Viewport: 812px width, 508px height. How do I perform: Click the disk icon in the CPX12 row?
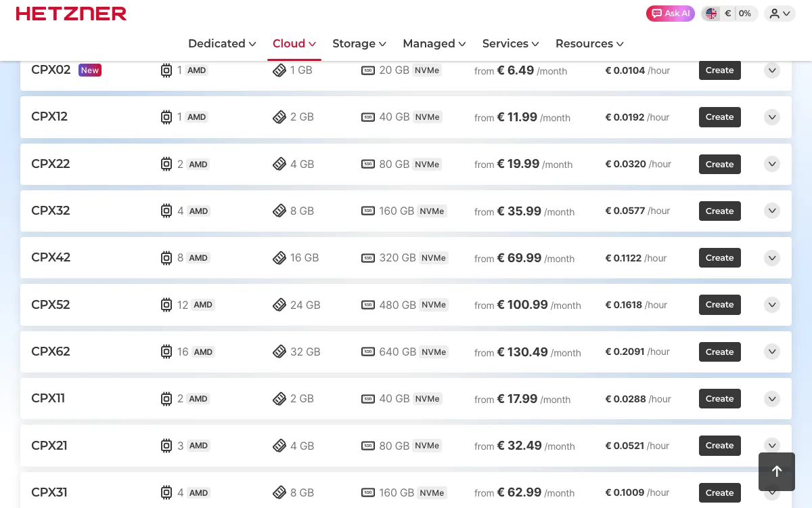(x=368, y=117)
